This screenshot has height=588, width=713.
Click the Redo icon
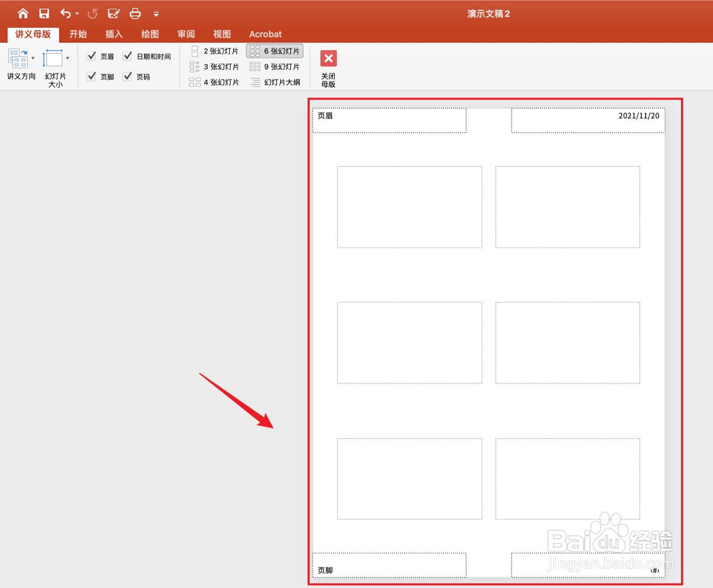[93, 14]
